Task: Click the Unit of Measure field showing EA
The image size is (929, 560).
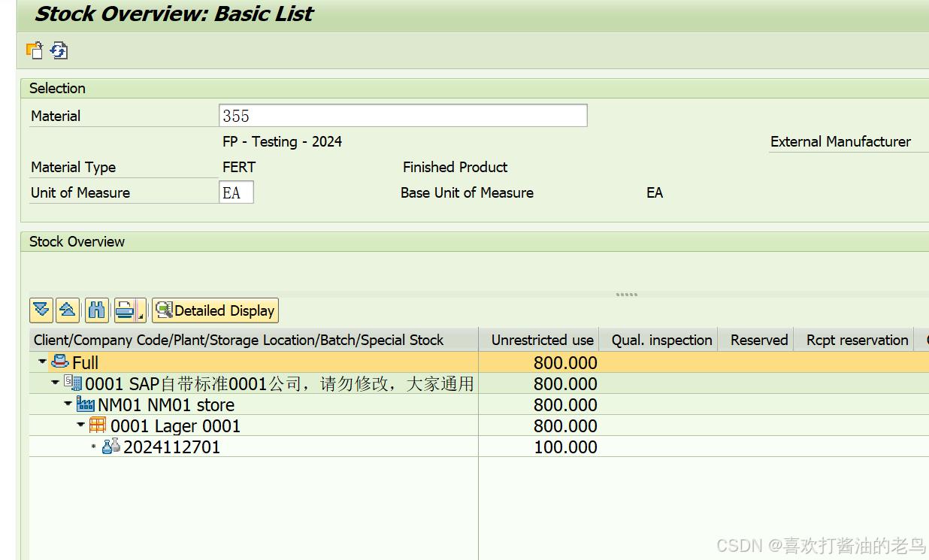Action: tap(235, 192)
